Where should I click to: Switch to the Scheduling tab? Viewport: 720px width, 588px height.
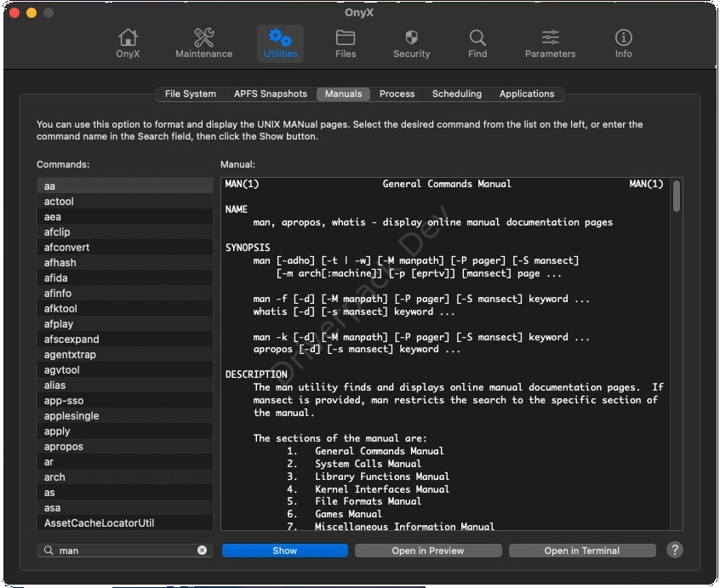pos(457,94)
